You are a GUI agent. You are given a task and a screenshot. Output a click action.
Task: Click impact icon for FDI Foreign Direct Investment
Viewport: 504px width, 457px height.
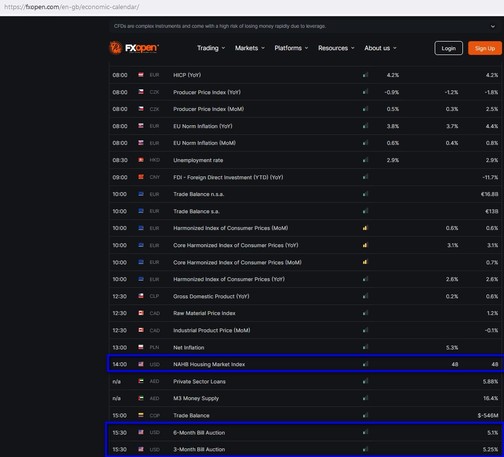pos(365,177)
